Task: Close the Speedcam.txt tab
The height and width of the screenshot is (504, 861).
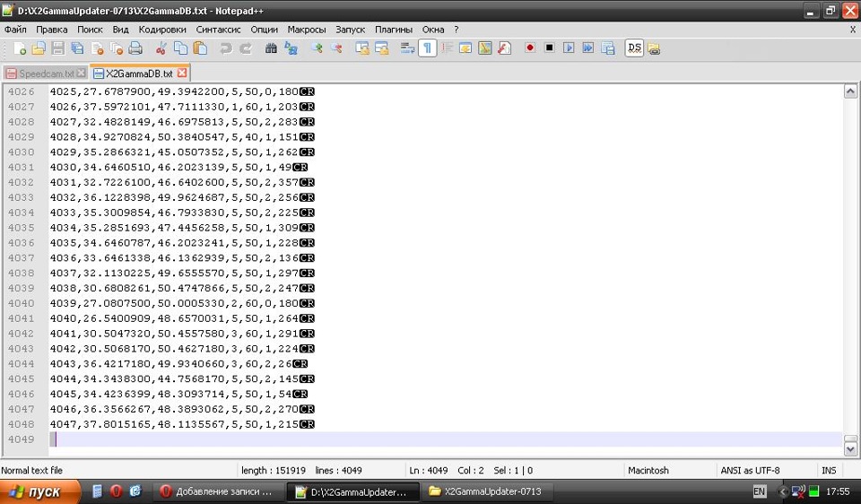Action: click(82, 73)
